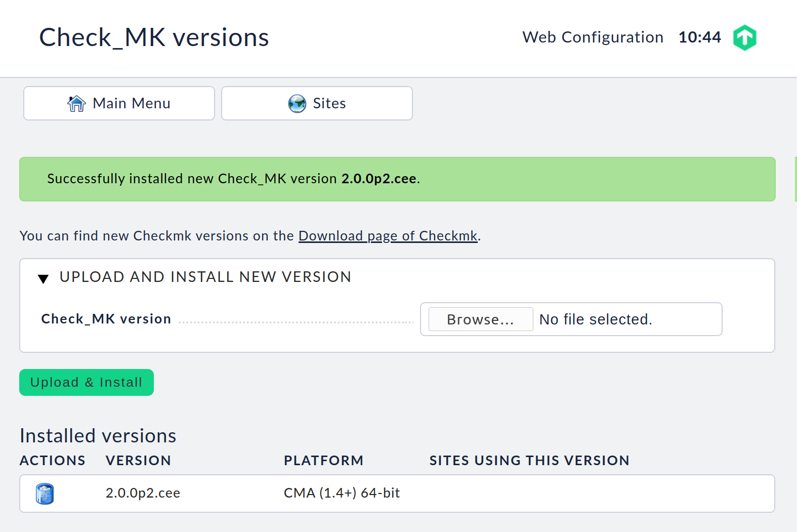This screenshot has height=532, width=797.
Task: Go to Sites page
Action: pos(317,103)
